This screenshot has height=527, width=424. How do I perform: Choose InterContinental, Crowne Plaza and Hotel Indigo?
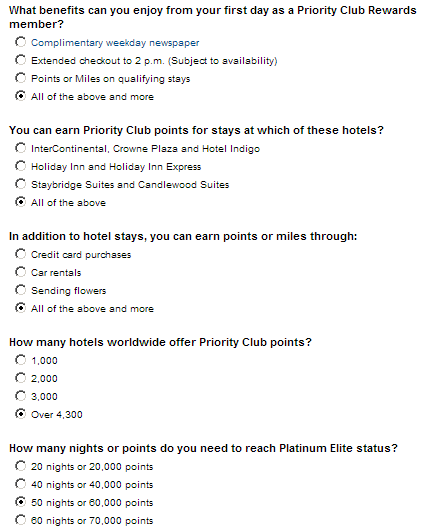point(20,148)
